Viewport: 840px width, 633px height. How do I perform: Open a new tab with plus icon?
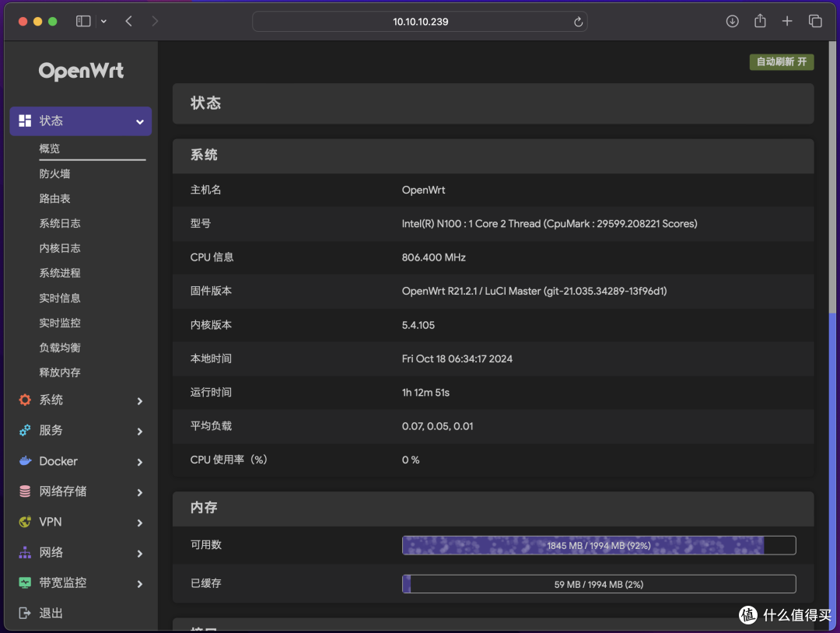coord(787,22)
